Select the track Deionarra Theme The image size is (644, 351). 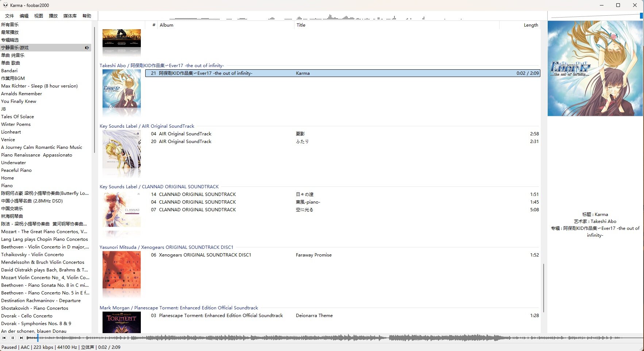(x=343, y=316)
